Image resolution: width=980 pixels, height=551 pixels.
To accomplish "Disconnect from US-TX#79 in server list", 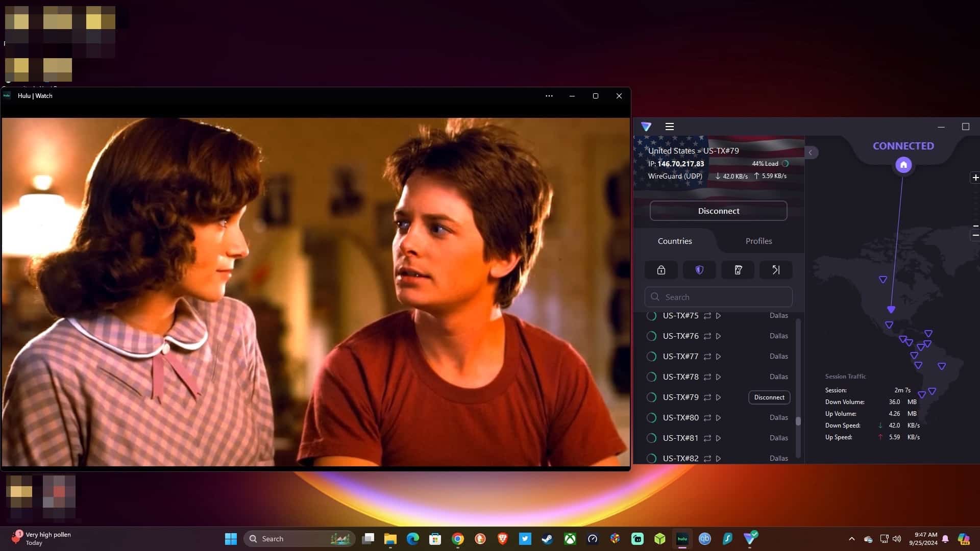I will click(x=769, y=397).
